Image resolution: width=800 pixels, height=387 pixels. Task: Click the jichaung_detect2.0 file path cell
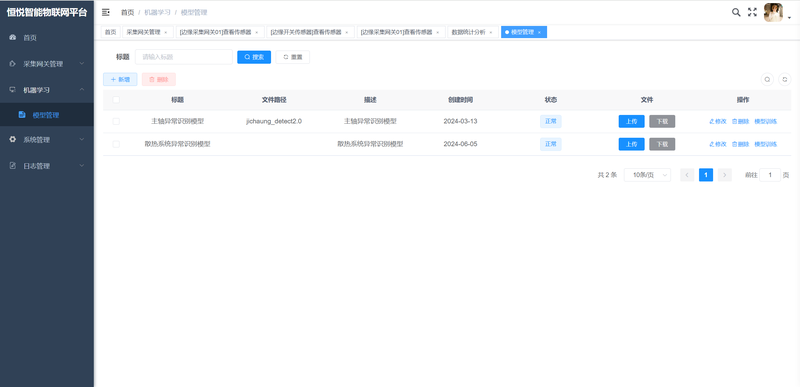(274, 121)
